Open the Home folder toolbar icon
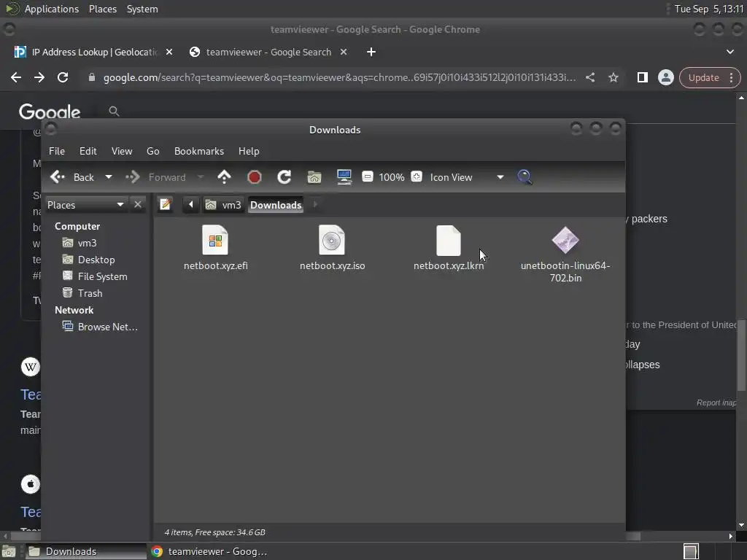Image resolution: width=747 pixels, height=560 pixels. point(314,177)
